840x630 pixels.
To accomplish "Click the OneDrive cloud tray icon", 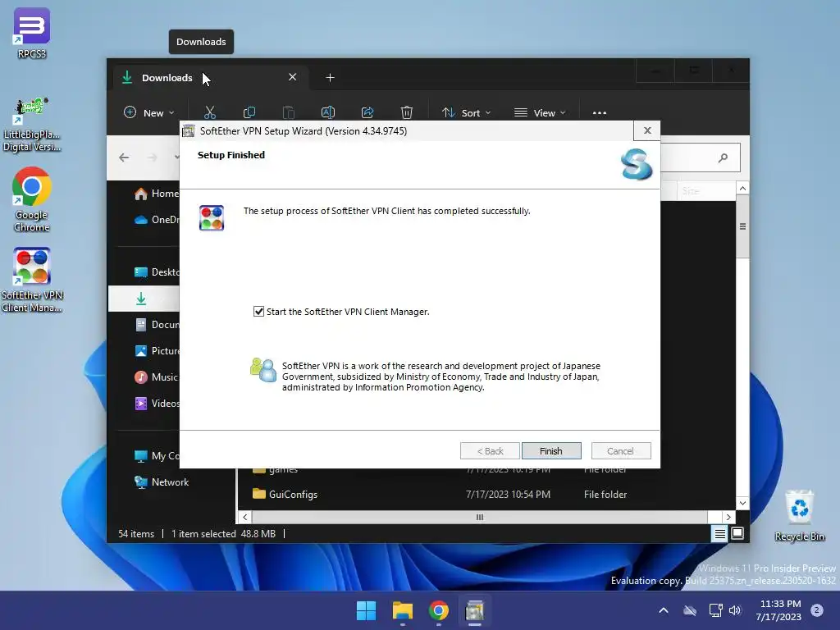I will point(690,610).
